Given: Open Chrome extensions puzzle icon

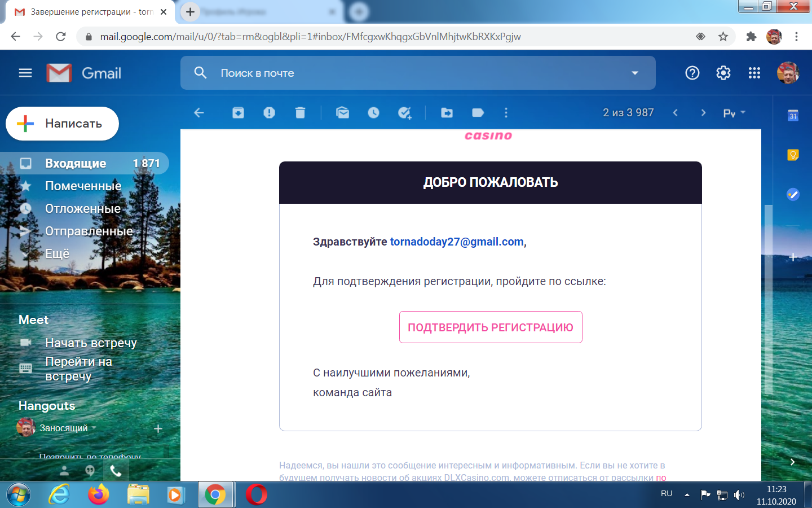Looking at the screenshot, I should (x=751, y=37).
